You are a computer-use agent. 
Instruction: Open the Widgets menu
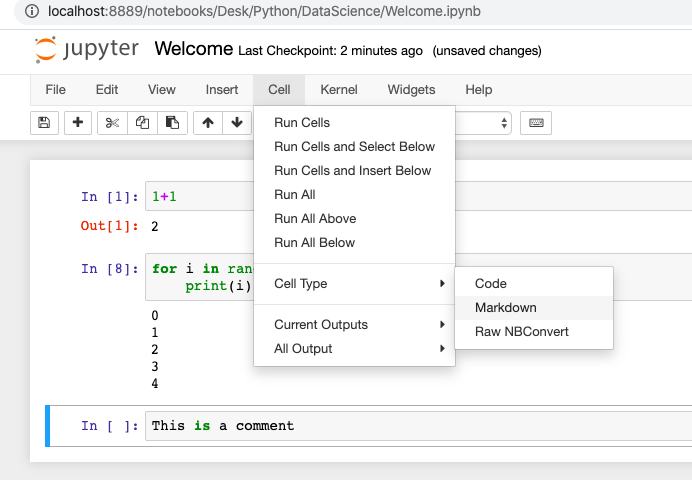point(411,90)
